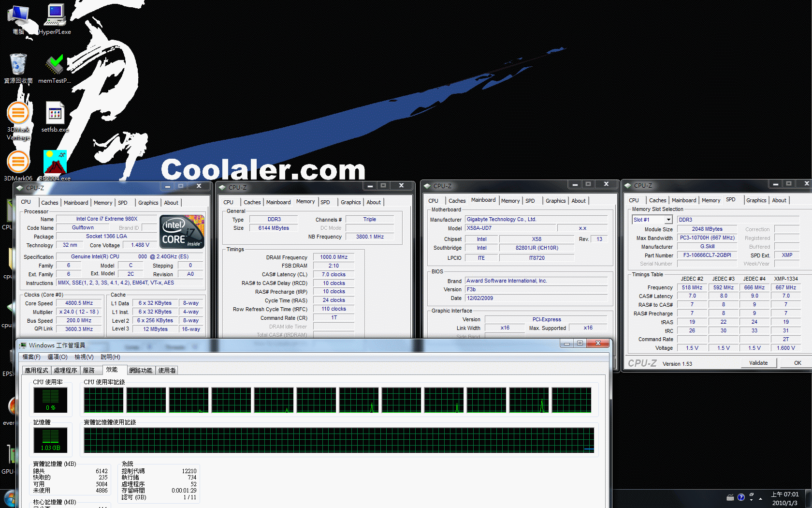The height and width of the screenshot is (508, 812).
Task: Launch the setfsb.exe desktop icon
Action: coord(55,116)
